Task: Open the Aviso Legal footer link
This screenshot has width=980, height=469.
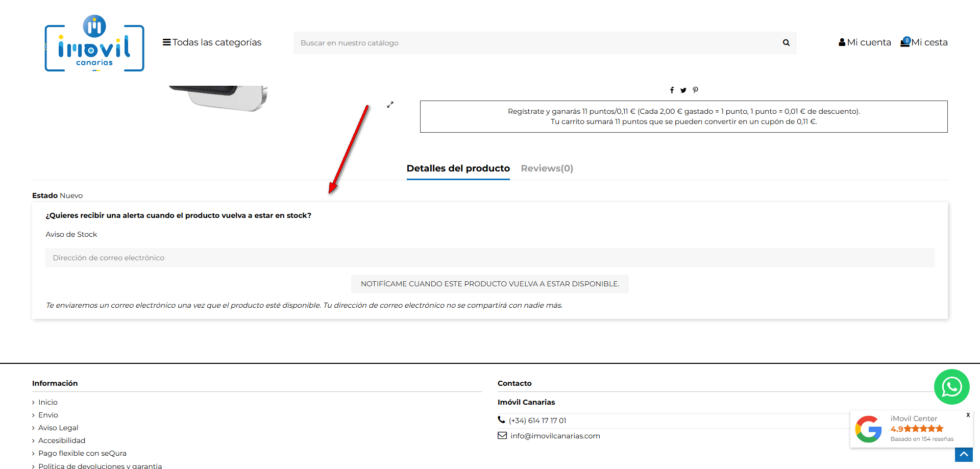Action: tap(58, 428)
